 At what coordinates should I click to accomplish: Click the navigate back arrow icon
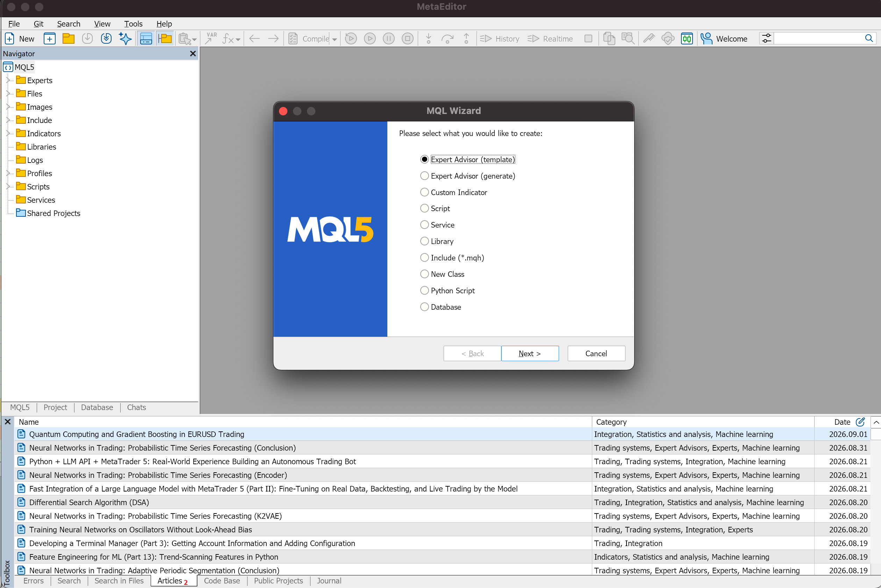[x=255, y=38]
